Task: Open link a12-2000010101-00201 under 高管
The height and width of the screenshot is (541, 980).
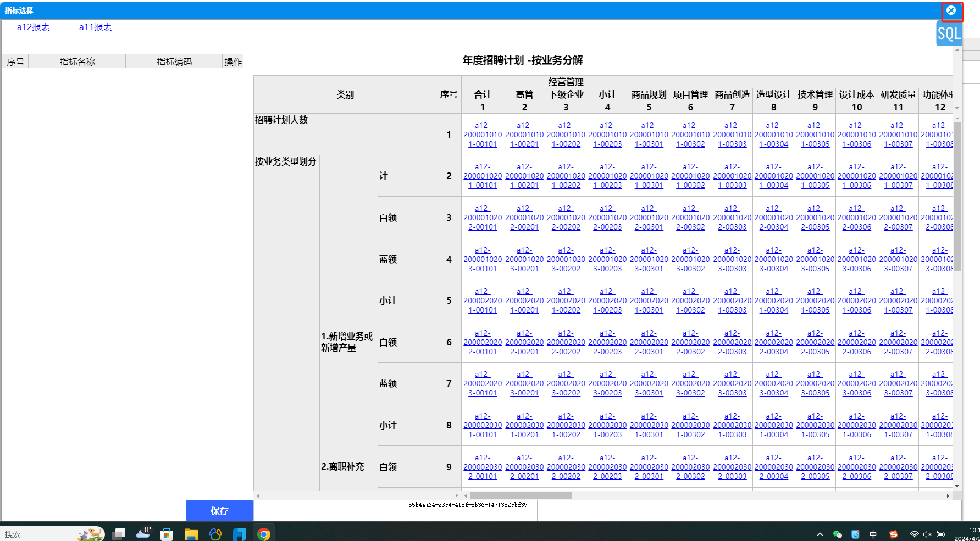Action: (x=524, y=135)
